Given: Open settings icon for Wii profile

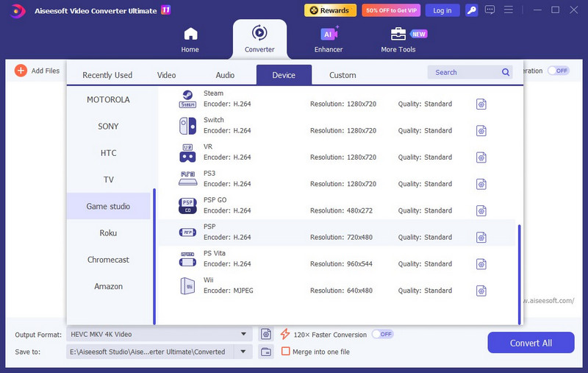Looking at the screenshot, I should [x=481, y=291].
